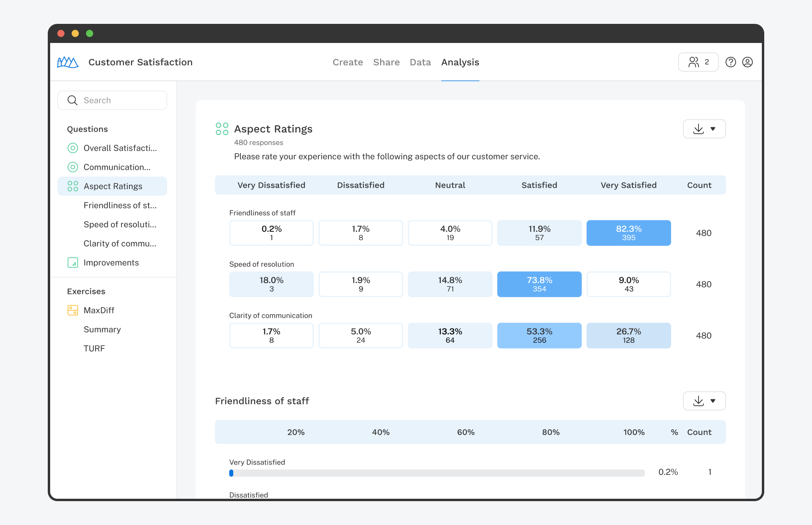The width and height of the screenshot is (812, 525).
Task: Select the MaxDiff exercise icon
Action: click(x=72, y=310)
